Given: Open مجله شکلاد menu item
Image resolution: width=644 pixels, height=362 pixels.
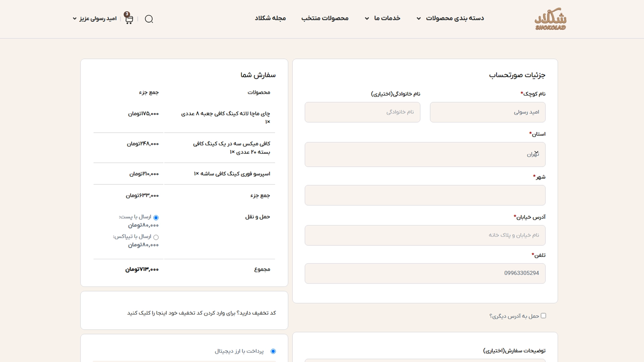Looking at the screenshot, I should pyautogui.click(x=270, y=18).
